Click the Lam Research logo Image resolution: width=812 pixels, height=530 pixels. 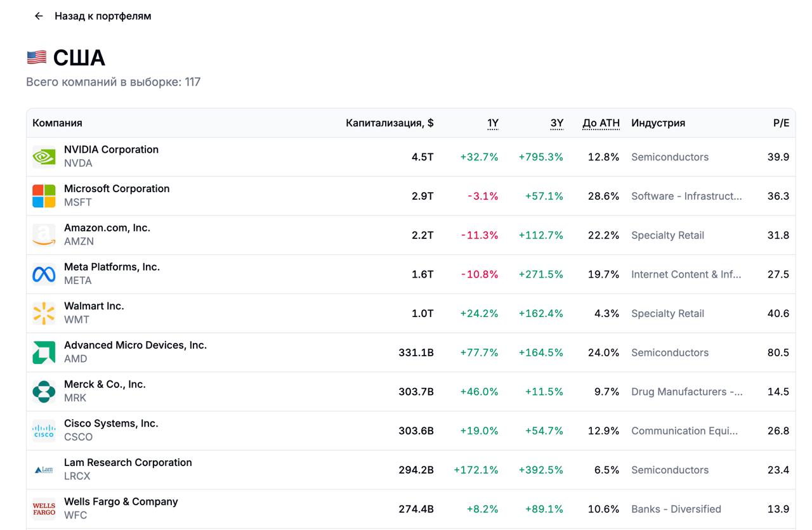43,469
